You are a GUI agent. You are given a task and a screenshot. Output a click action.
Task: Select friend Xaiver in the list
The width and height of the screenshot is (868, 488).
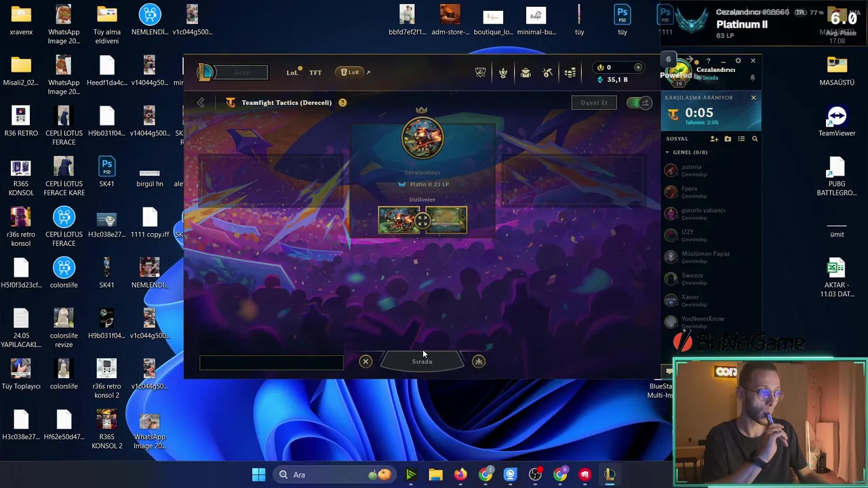711,300
